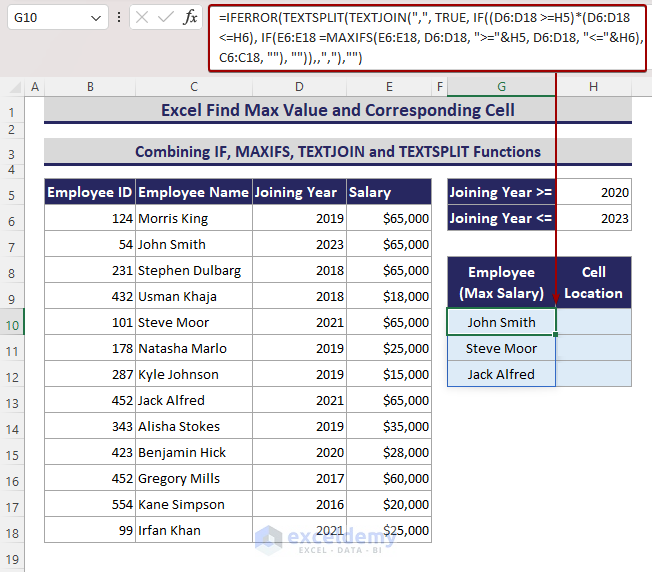Screen dimensions: 652x572
Task: Click the Enter checkmark formula button
Action: (166, 18)
